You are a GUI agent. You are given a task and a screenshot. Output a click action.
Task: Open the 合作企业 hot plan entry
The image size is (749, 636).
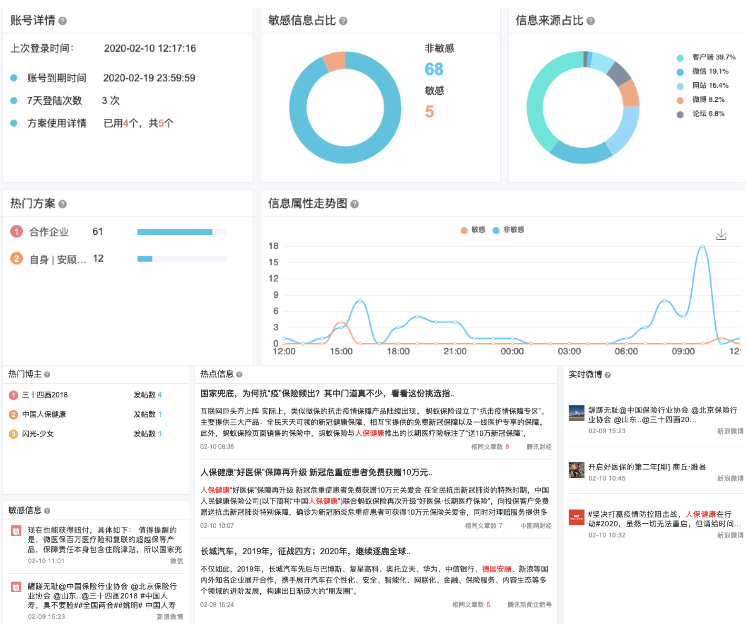pyautogui.click(x=52, y=232)
